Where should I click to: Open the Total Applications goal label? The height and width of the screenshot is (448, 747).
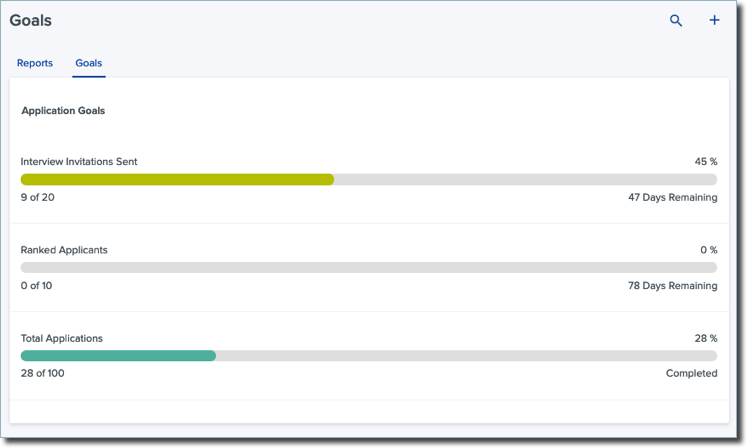tap(61, 338)
